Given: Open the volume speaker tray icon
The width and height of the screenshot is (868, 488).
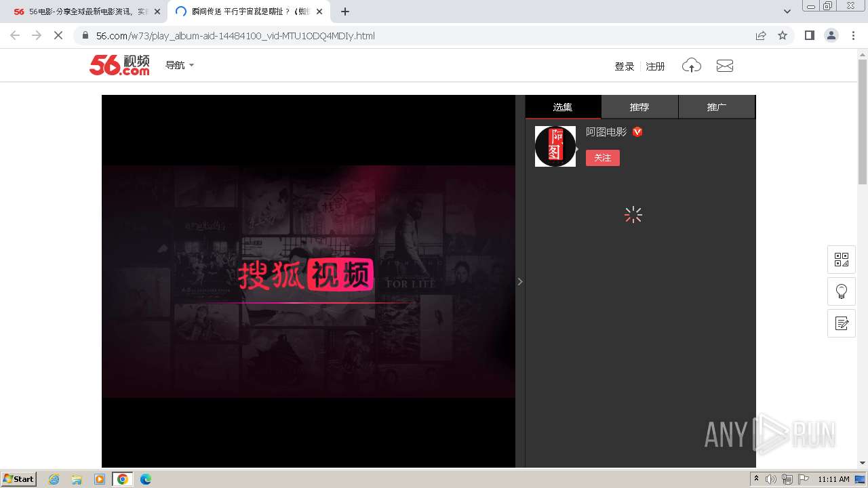Looking at the screenshot, I should 771,479.
